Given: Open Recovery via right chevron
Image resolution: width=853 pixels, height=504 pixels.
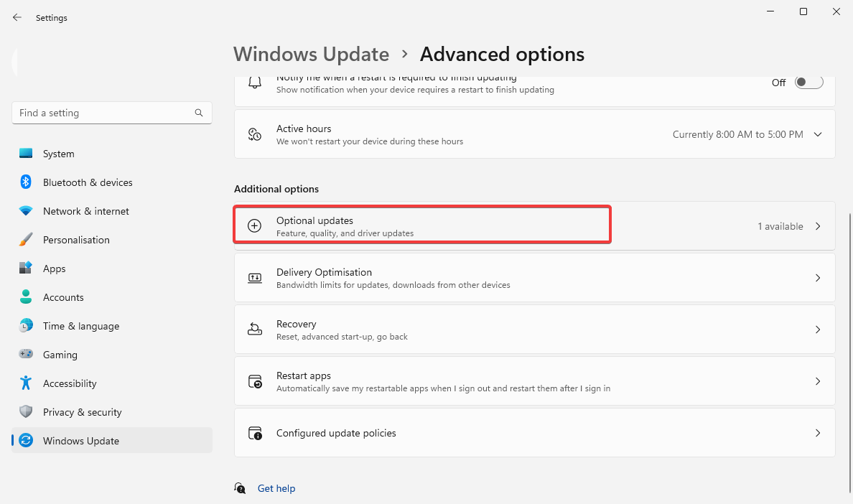Looking at the screenshot, I should coord(817,330).
